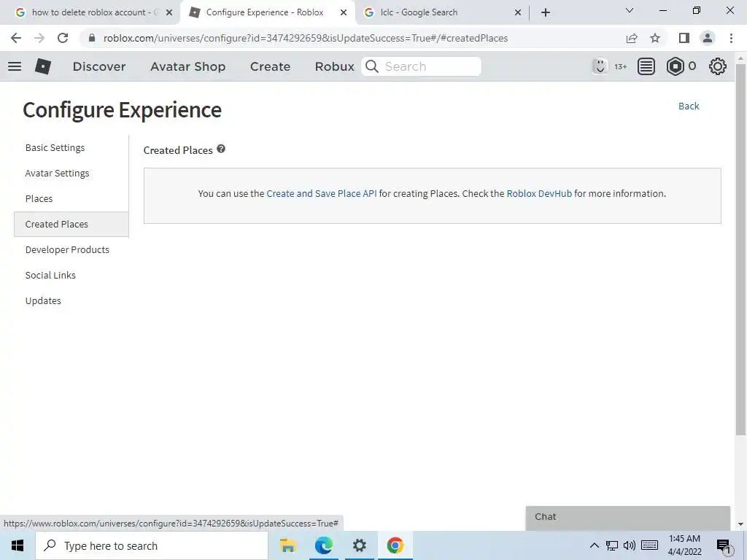747x560 pixels.
Task: Open the Roblox settings gear icon
Action: click(x=718, y=66)
